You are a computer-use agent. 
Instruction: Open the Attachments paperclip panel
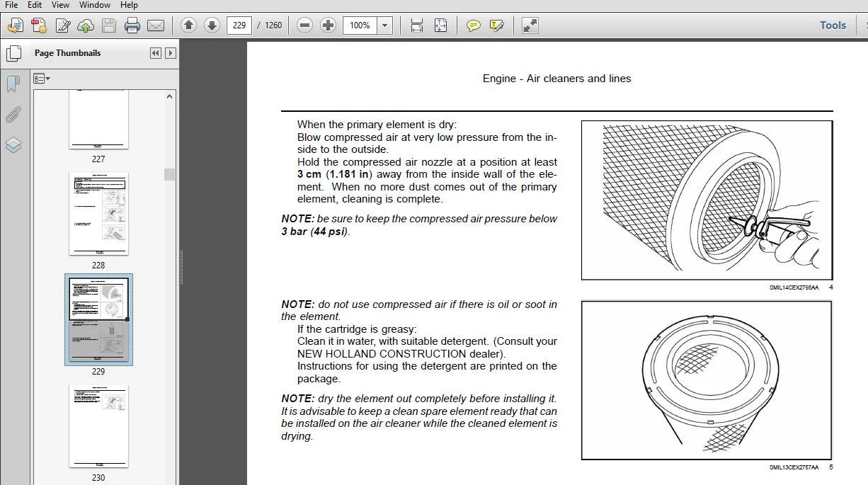click(x=13, y=115)
